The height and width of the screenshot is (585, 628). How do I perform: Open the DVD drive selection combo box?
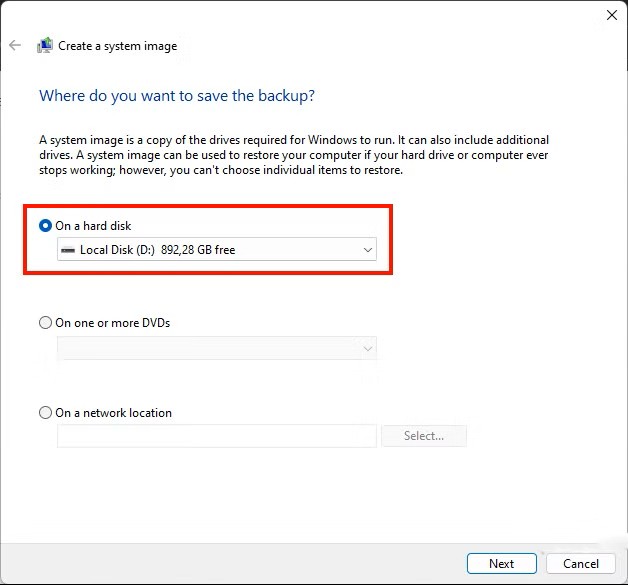tap(216, 348)
